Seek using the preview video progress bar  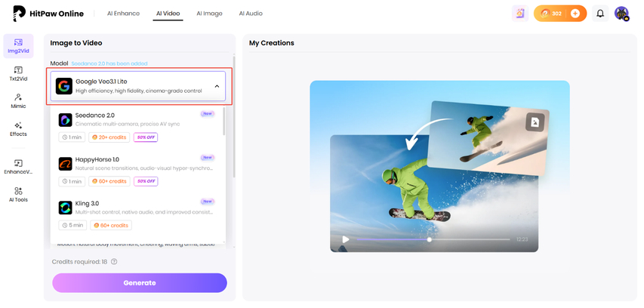click(x=433, y=239)
